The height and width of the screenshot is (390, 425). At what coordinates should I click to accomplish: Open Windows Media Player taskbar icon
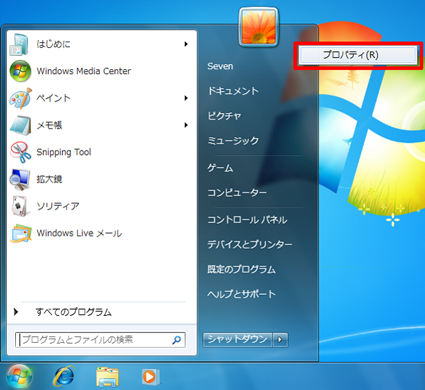(x=150, y=377)
